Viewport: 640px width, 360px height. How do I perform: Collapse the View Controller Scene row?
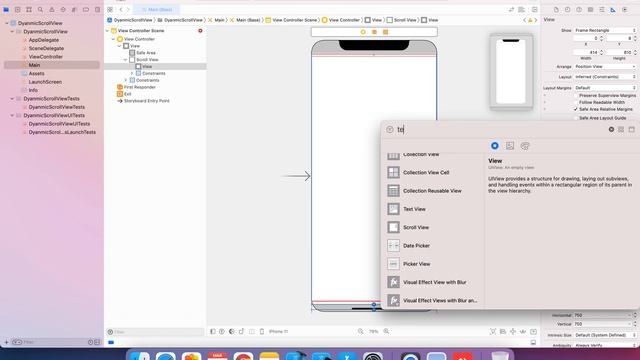[x=107, y=31]
